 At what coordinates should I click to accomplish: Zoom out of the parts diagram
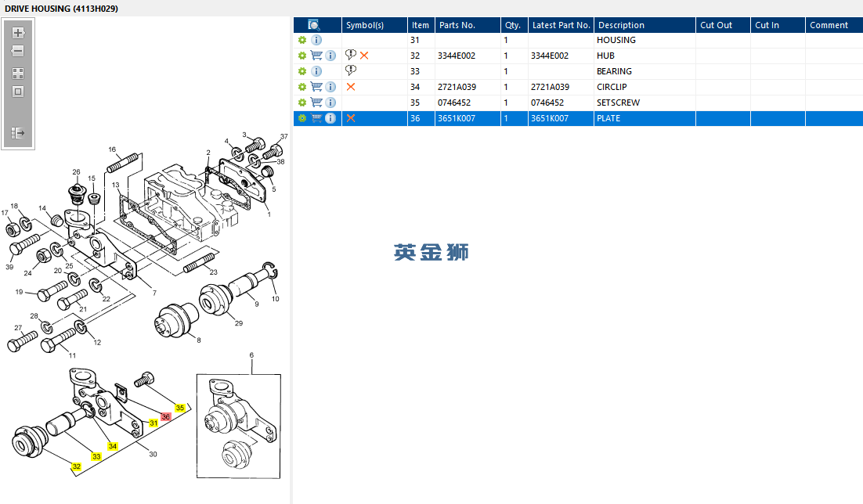coord(18,51)
